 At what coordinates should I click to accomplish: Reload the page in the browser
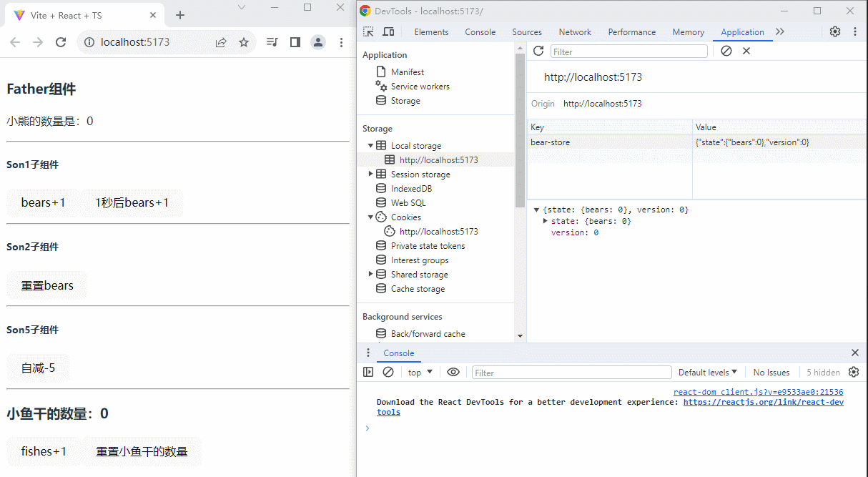pyautogui.click(x=61, y=42)
